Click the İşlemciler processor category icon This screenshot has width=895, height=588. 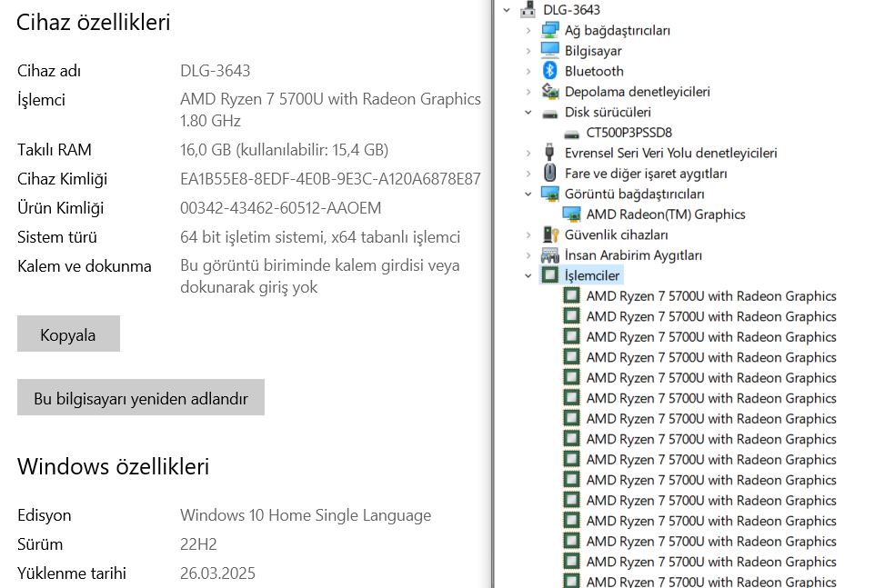click(549, 275)
